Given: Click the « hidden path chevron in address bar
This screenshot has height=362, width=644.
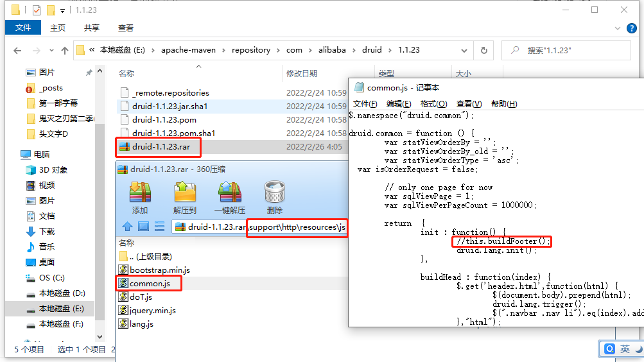Looking at the screenshot, I should [x=92, y=49].
